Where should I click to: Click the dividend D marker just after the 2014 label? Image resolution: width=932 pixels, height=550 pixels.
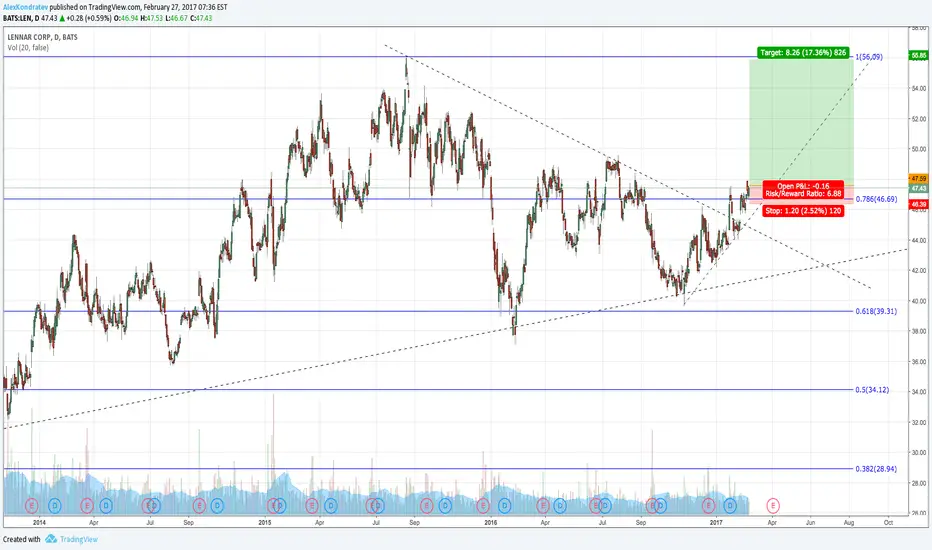pos(55,506)
